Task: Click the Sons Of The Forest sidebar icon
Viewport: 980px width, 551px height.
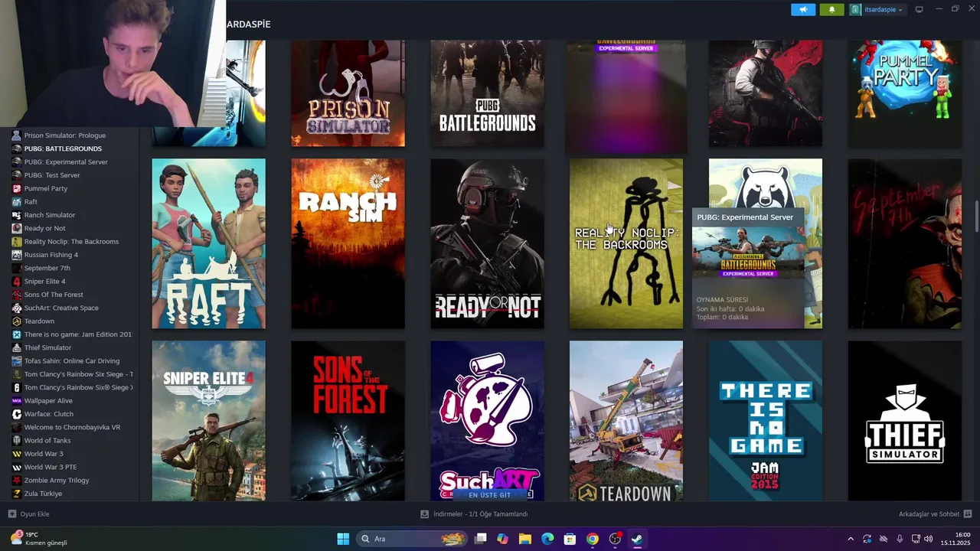Action: (x=17, y=295)
